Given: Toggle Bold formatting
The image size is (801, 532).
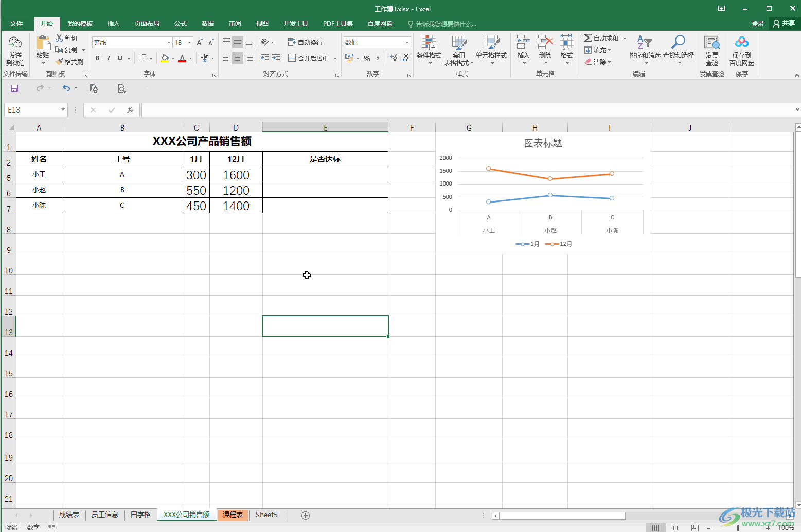Looking at the screenshot, I should click(x=97, y=58).
